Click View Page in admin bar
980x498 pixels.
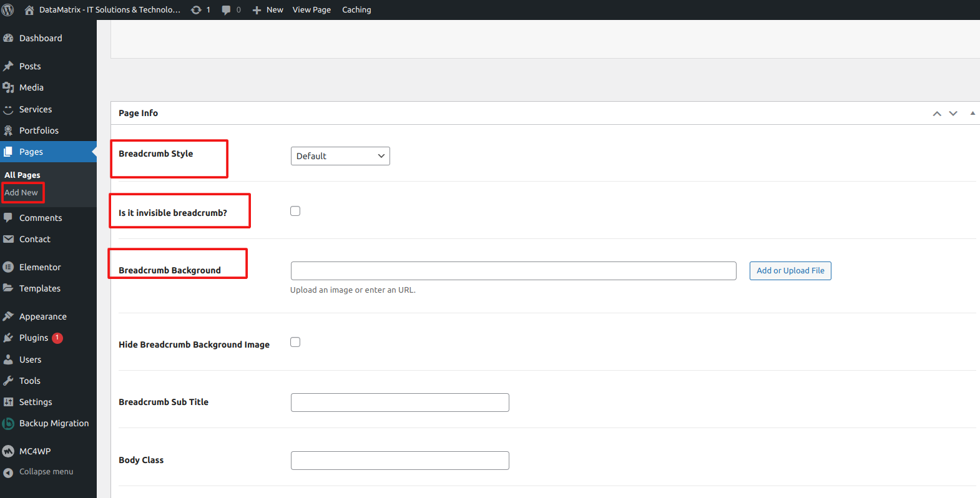(x=311, y=10)
